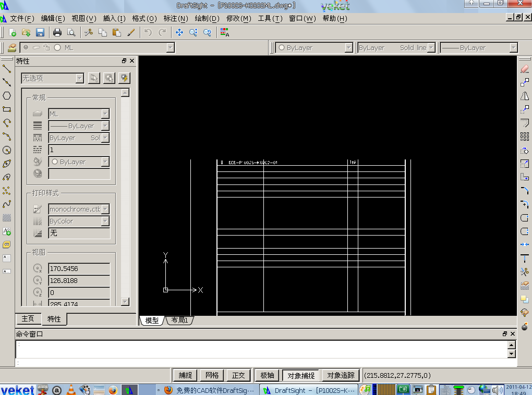Open ByColor dropdown in print style
This screenshot has width=532, height=395.
point(105,221)
